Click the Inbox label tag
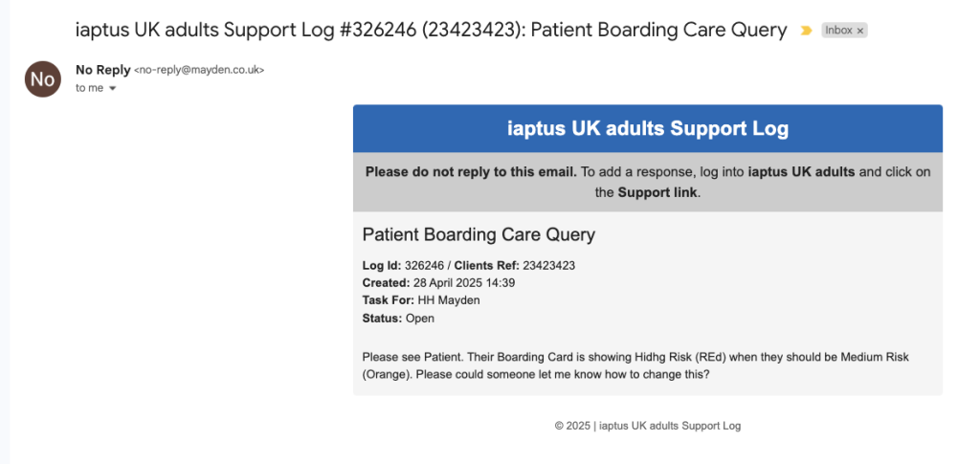The height and width of the screenshot is (464, 980). pyautogui.click(x=838, y=31)
